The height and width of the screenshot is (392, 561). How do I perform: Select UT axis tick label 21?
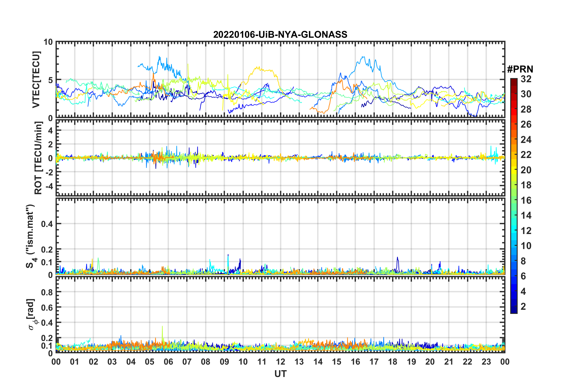pos(449,362)
